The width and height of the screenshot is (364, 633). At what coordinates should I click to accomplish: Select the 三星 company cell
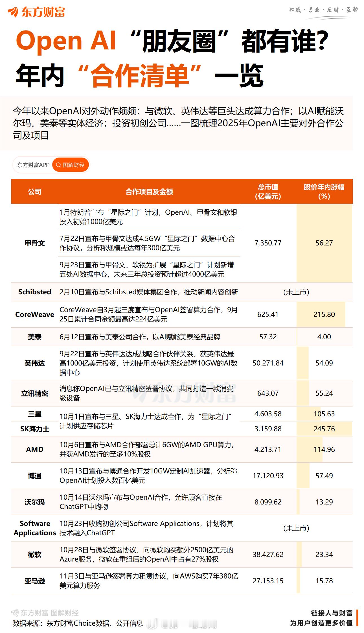click(x=35, y=414)
